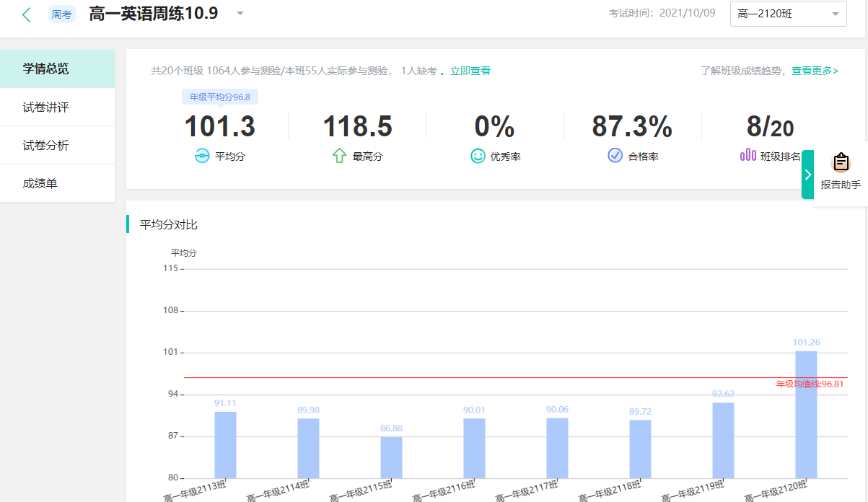Image resolution: width=868 pixels, height=502 pixels.
Task: Click the 平均分对比 section heading
Action: coord(168,224)
